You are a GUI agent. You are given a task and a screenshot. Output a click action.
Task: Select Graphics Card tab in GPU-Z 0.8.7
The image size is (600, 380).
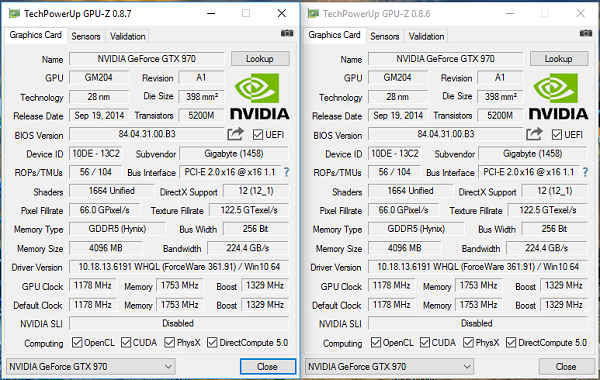pyautogui.click(x=36, y=35)
